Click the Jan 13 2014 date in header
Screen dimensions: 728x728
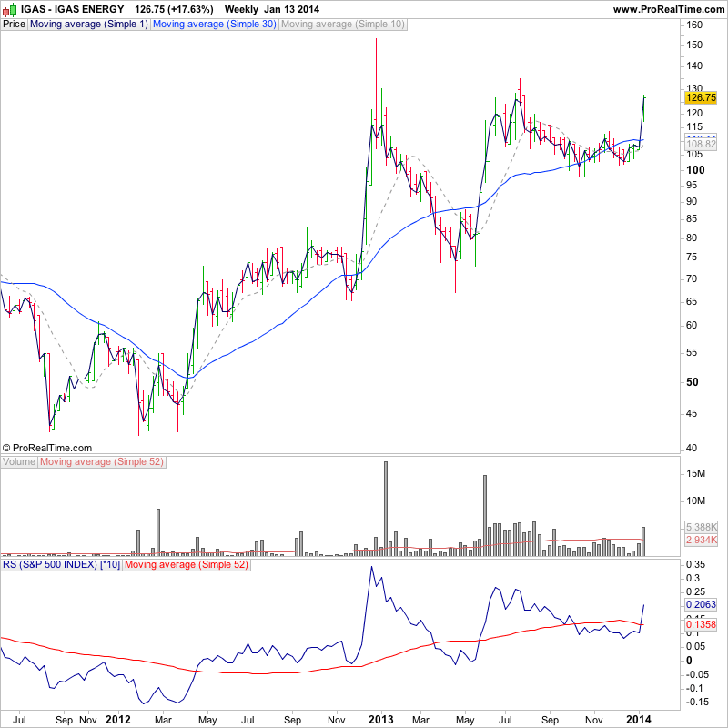tap(291, 9)
